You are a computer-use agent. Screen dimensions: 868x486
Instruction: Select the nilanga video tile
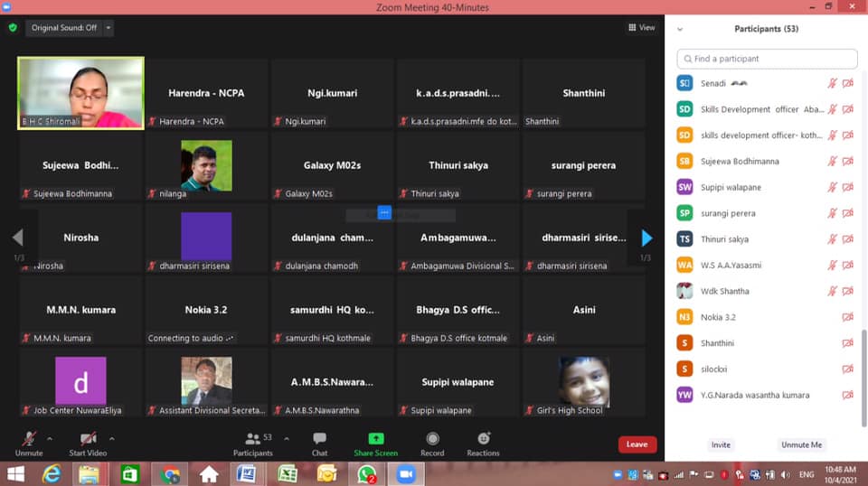click(206, 165)
